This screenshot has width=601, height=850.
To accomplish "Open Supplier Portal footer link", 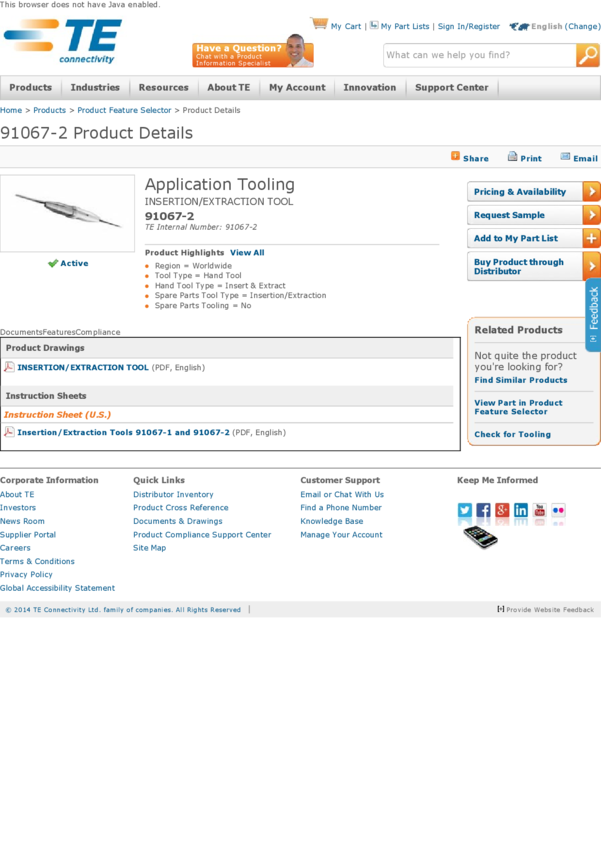I will coord(28,535).
